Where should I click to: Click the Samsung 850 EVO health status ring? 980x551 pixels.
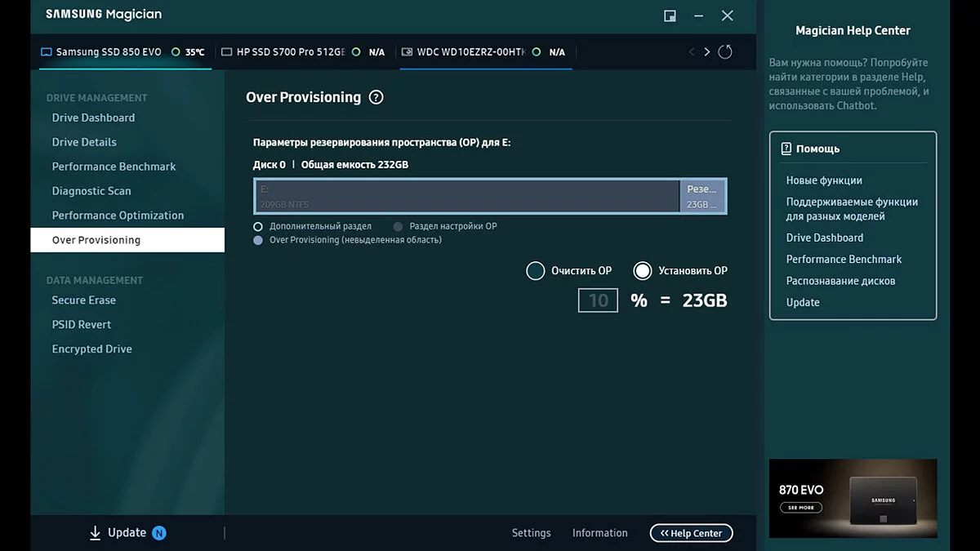pyautogui.click(x=176, y=51)
